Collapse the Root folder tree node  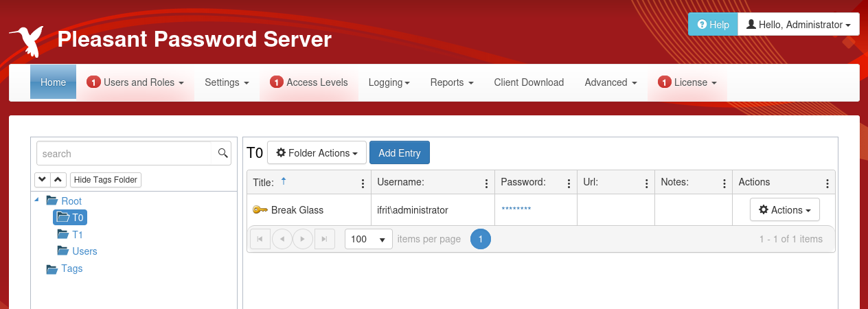click(36, 200)
